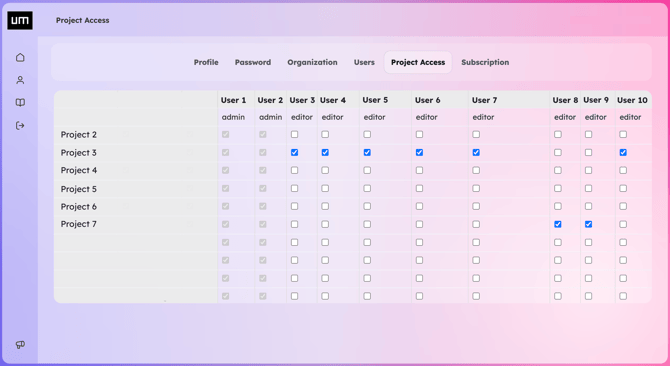Click the editor role under User 7

[x=483, y=117]
